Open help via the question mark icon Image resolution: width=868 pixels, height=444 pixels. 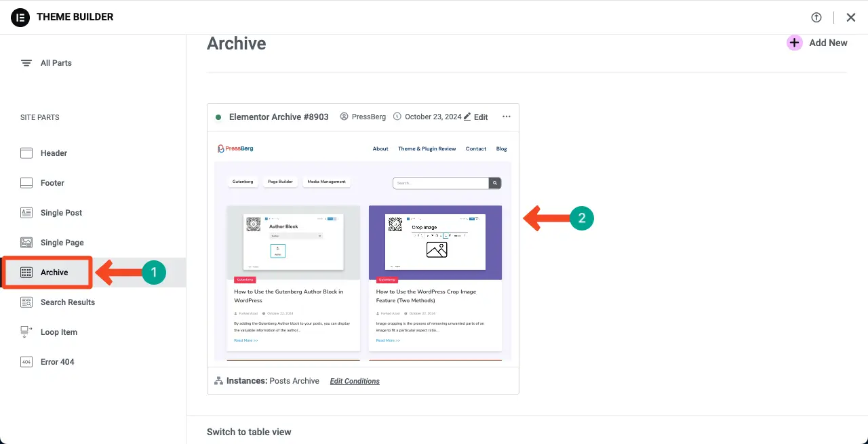click(x=816, y=17)
